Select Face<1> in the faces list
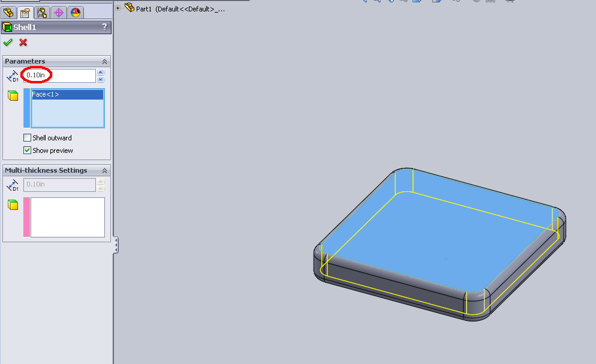The height and width of the screenshot is (364, 596). [x=67, y=94]
